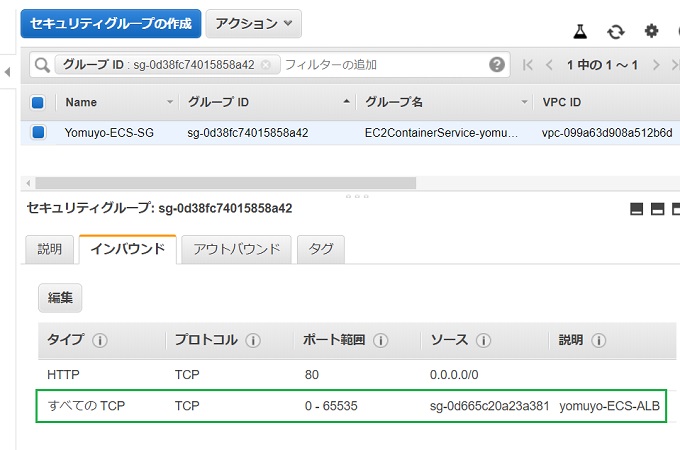This screenshot has height=450, width=680.
Task: Click info icon next to ポート範囲
Action: 381,340
